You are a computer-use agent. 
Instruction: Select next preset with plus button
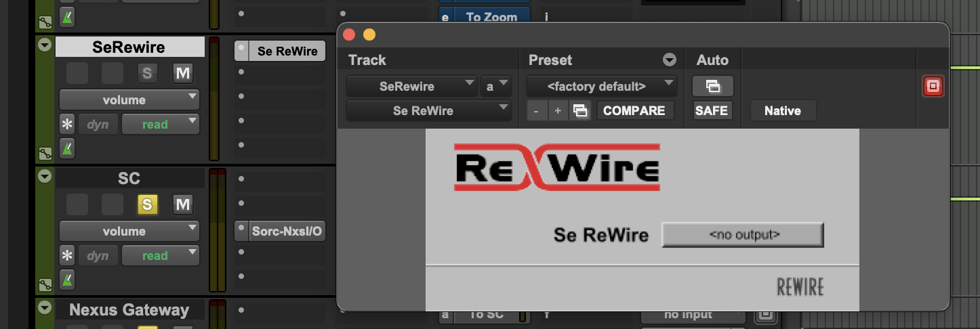[558, 111]
